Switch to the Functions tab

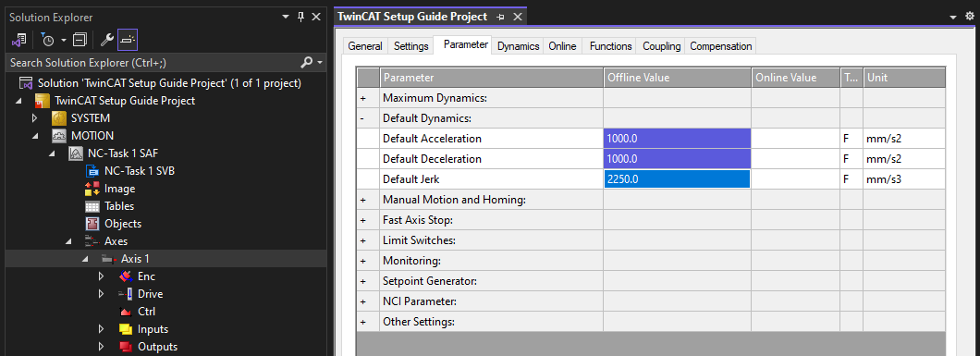click(x=610, y=46)
